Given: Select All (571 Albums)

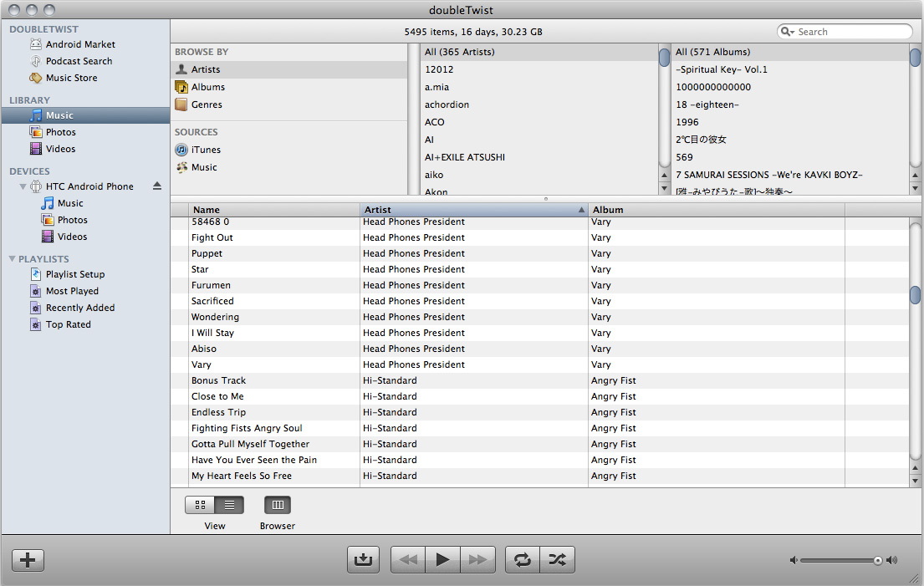Looking at the screenshot, I should point(789,52).
